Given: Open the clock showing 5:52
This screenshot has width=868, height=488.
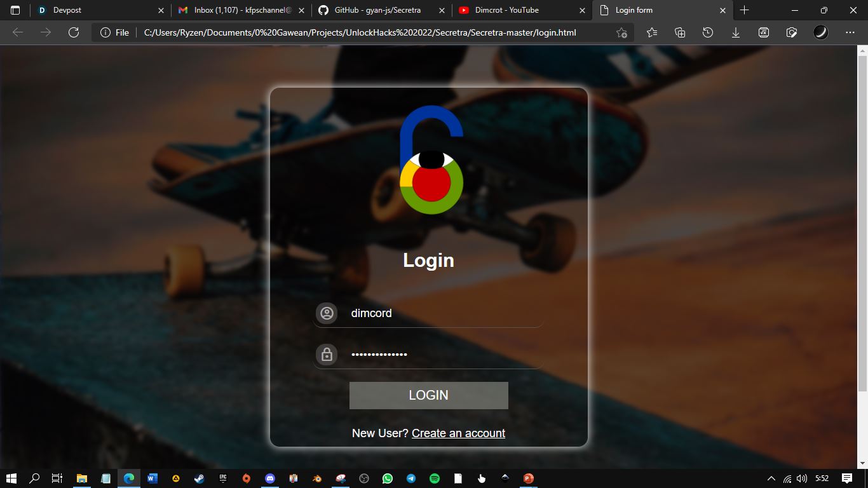Looking at the screenshot, I should pyautogui.click(x=822, y=478).
